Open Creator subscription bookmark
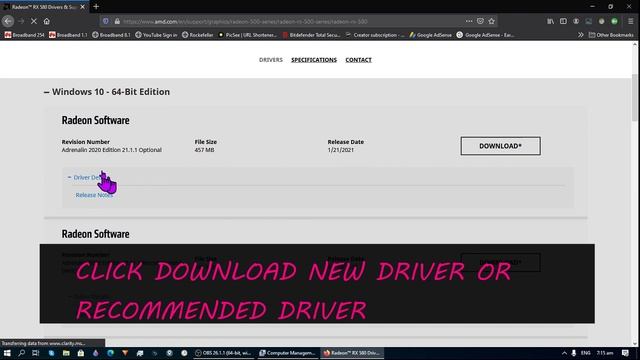Image resolution: width=640 pixels, height=360 pixels. pos(375,35)
